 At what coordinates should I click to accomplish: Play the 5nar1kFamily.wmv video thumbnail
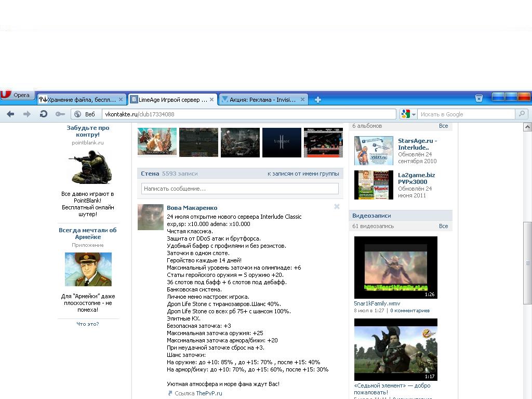pyautogui.click(x=395, y=268)
